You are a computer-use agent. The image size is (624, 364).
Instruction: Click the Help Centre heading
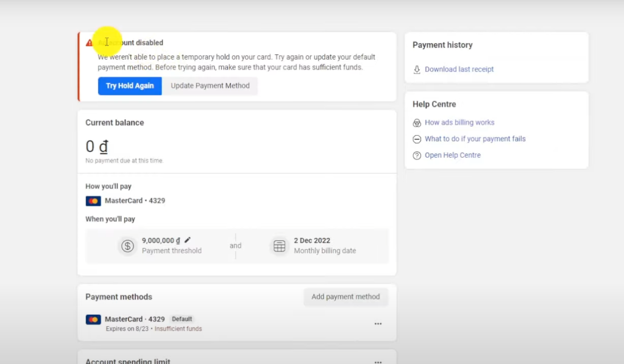[434, 104]
